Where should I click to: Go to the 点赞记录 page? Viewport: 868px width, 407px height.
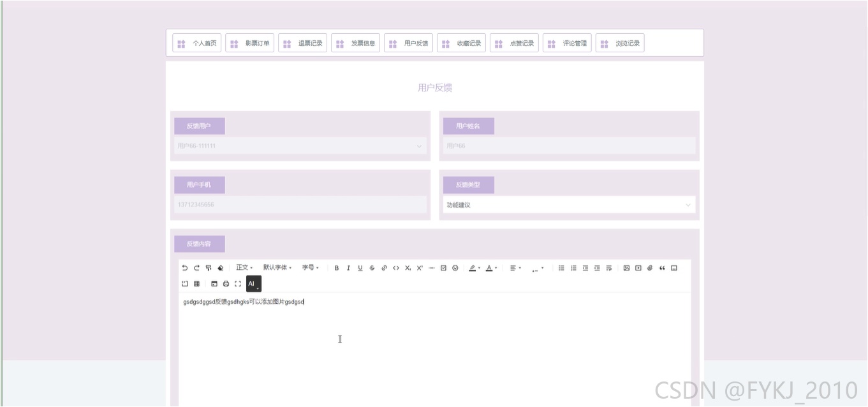pos(514,43)
